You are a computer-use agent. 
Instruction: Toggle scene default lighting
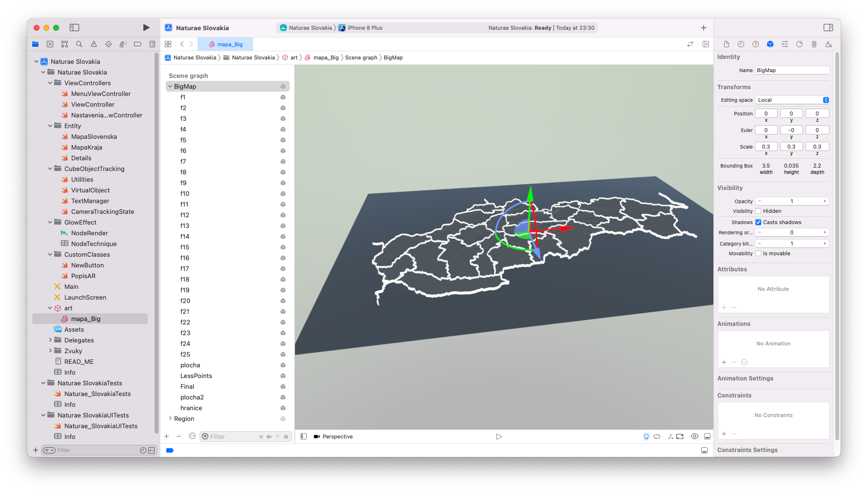(646, 436)
